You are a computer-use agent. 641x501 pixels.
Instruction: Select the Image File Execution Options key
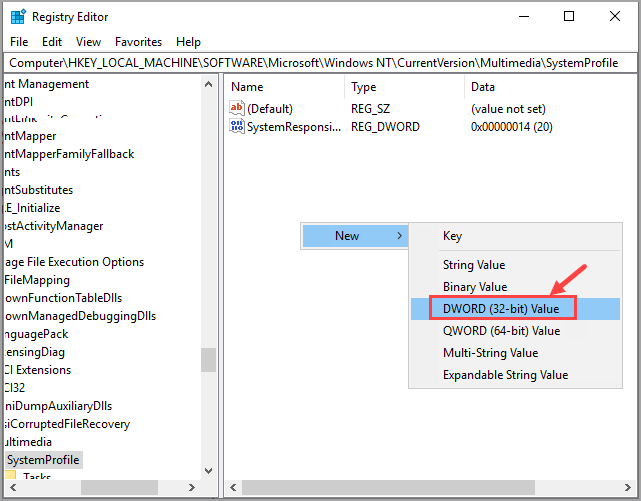click(74, 262)
